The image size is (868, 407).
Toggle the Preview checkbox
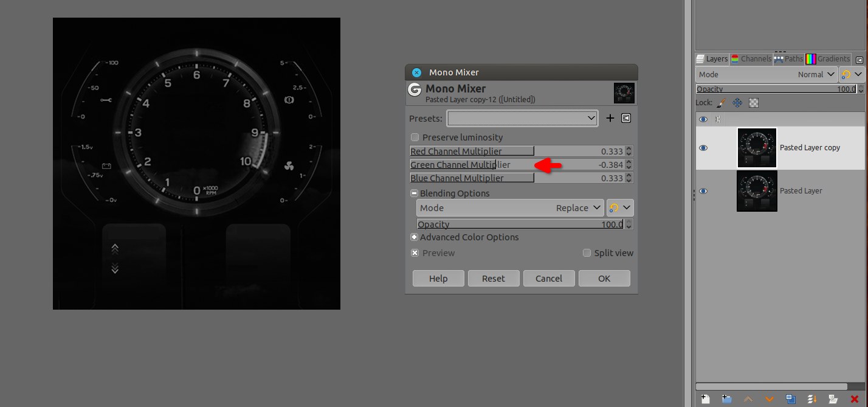(x=415, y=253)
